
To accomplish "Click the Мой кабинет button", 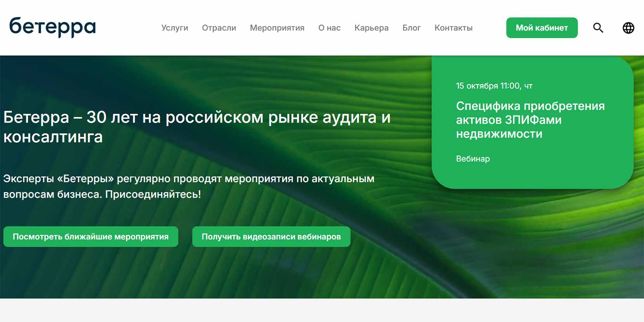I will (x=542, y=28).
